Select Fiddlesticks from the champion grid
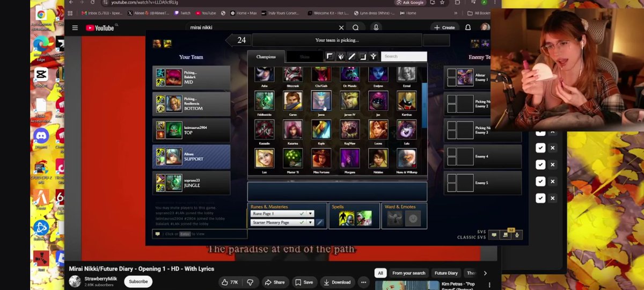The width and height of the screenshot is (644, 290). point(264,100)
